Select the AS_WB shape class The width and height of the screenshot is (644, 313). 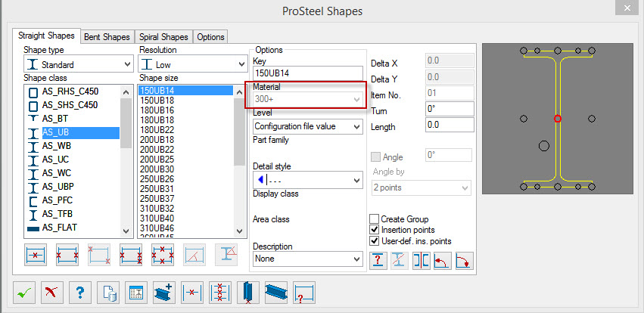tap(57, 146)
